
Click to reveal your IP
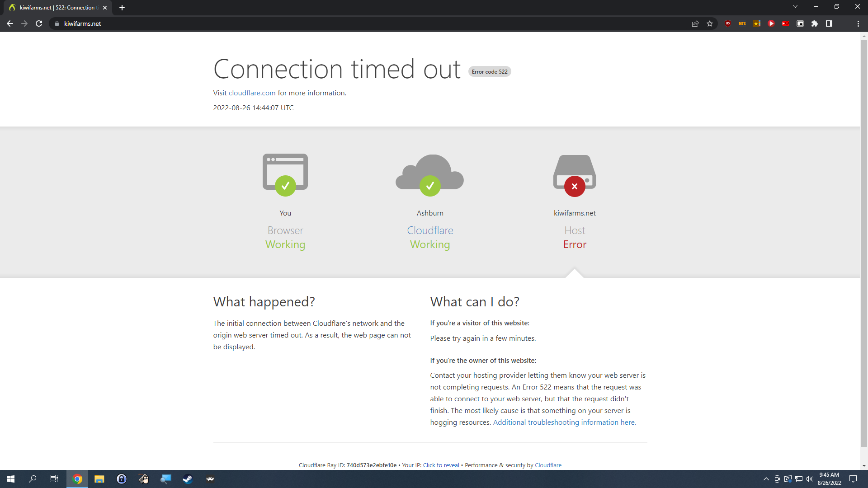(441, 465)
